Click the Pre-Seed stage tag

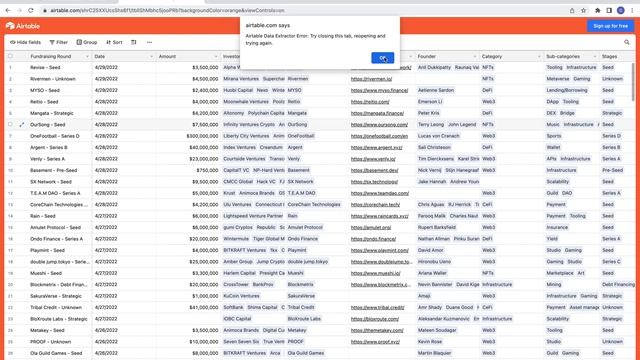(x=612, y=170)
